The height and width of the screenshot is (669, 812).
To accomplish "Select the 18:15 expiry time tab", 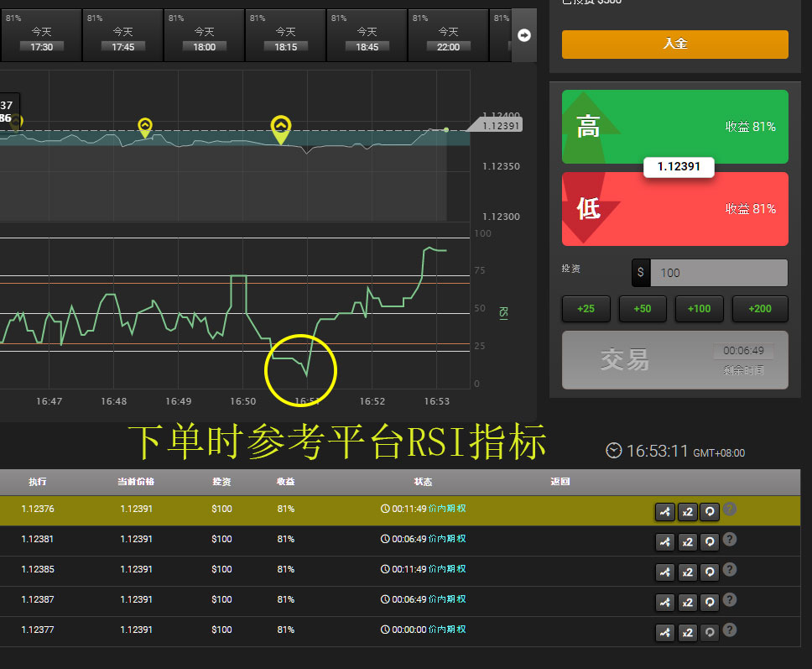I will pos(285,36).
